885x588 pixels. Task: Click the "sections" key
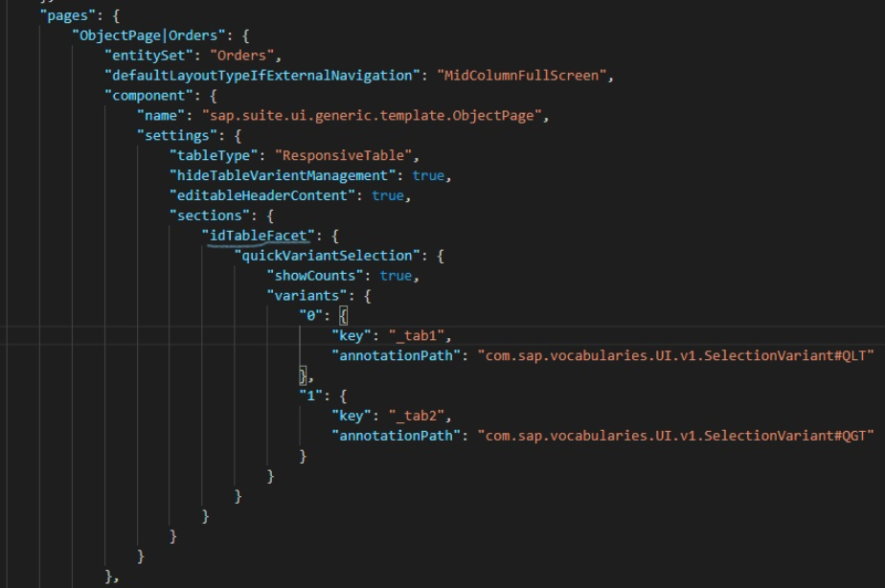coord(210,215)
